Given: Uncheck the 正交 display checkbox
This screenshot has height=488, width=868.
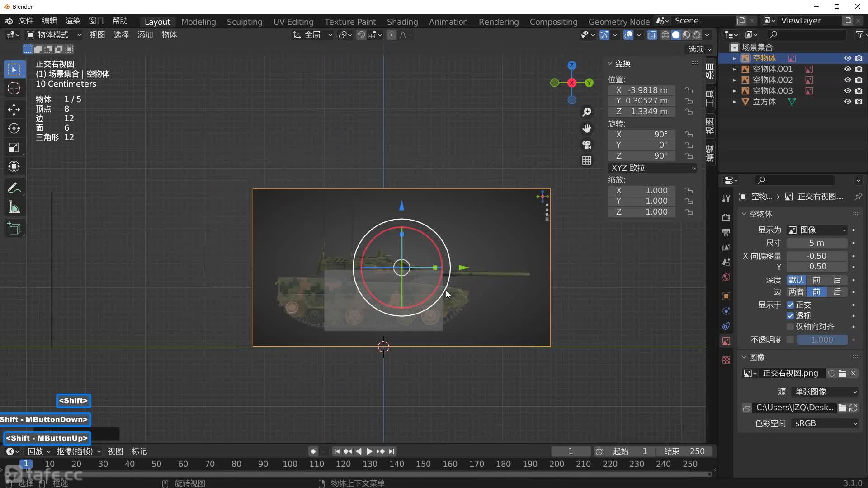Looking at the screenshot, I should coord(790,305).
